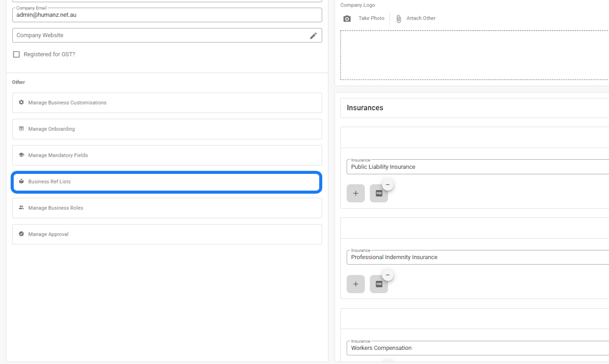Click the camera icon for Take Photo

(x=347, y=19)
